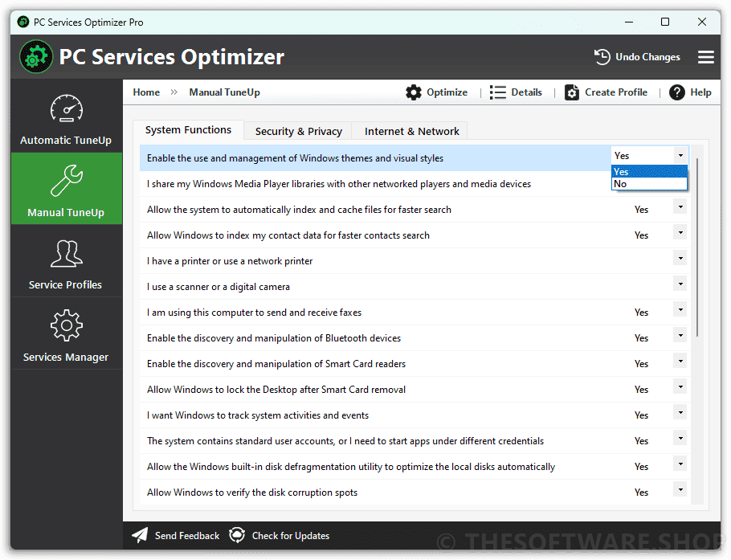731x560 pixels.
Task: Open dropdown for index and cache files
Action: click(x=680, y=206)
